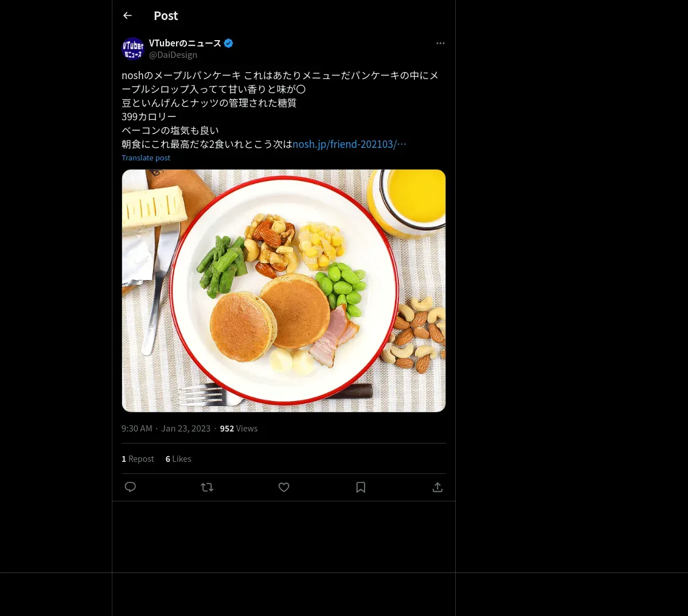This screenshot has height=616, width=688.
Task: Bookmark this post
Action: tap(361, 487)
